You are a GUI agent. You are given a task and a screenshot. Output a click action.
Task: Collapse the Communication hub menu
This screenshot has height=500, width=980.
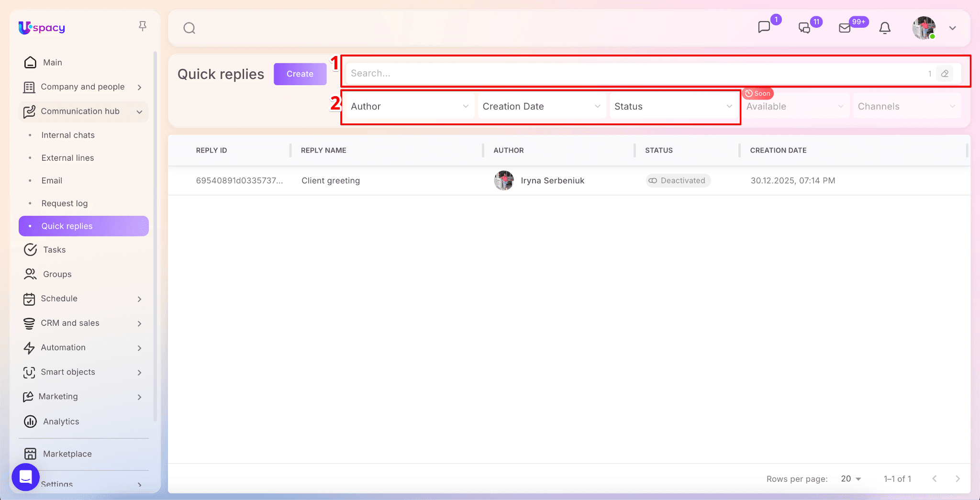click(139, 111)
